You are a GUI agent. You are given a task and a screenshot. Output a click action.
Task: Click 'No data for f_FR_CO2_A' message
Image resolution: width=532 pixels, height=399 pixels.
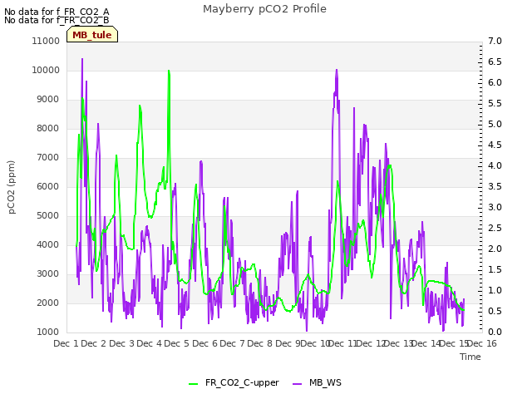point(57,12)
